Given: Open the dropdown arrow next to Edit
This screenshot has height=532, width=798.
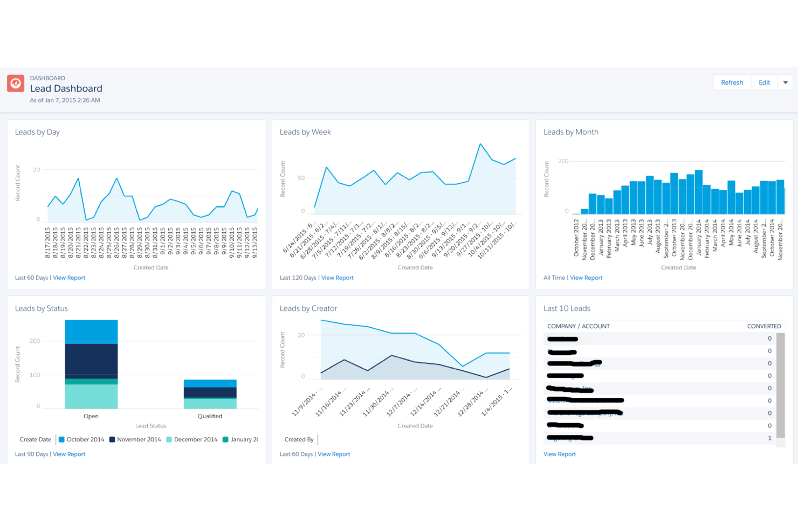Looking at the screenshot, I should [786, 82].
